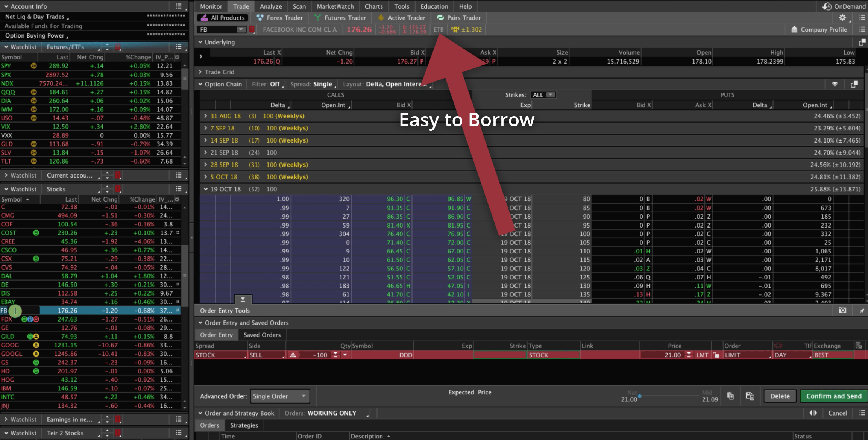Toggle the price lock icon next to LMT

click(716, 355)
